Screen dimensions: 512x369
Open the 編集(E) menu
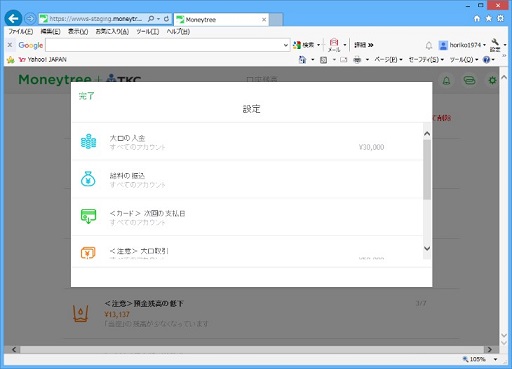[50, 32]
